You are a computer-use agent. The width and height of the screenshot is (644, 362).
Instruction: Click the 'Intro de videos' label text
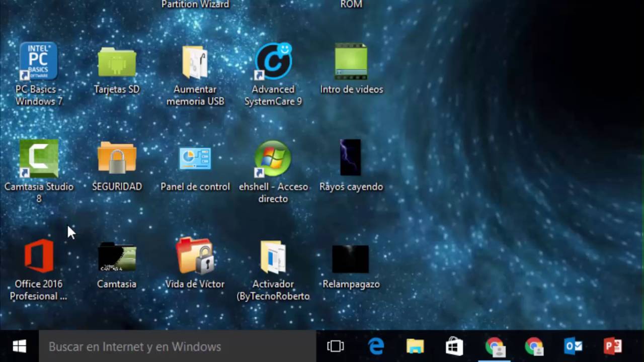[352, 89]
